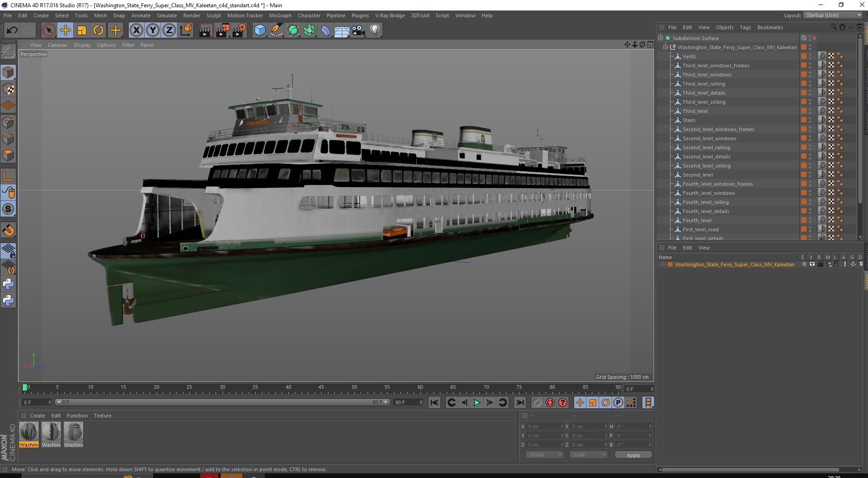Viewport: 868px width, 478px height.
Task: Click the Make Editable icon
Action: click(8, 51)
